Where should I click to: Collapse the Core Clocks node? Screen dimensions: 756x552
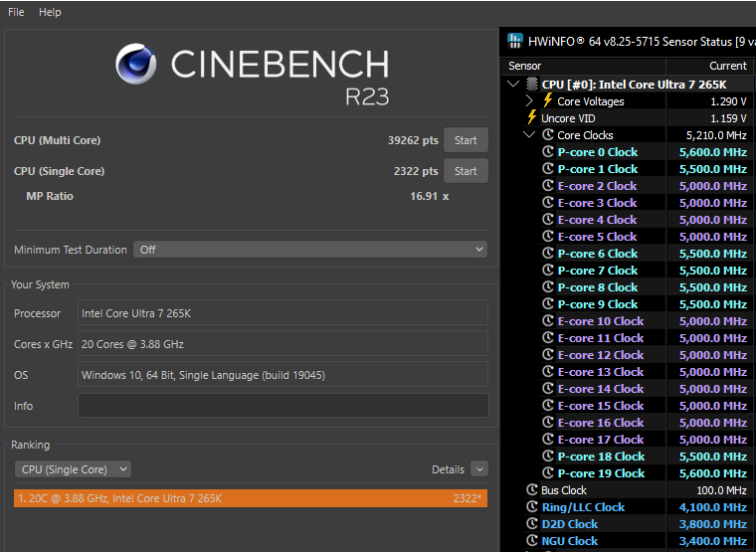pyautogui.click(x=529, y=135)
